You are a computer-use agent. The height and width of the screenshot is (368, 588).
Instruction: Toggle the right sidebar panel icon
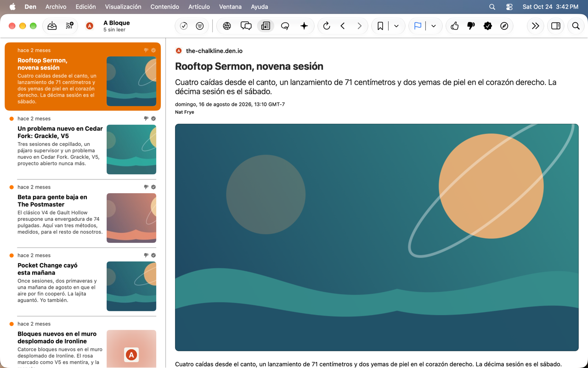pyautogui.click(x=556, y=26)
